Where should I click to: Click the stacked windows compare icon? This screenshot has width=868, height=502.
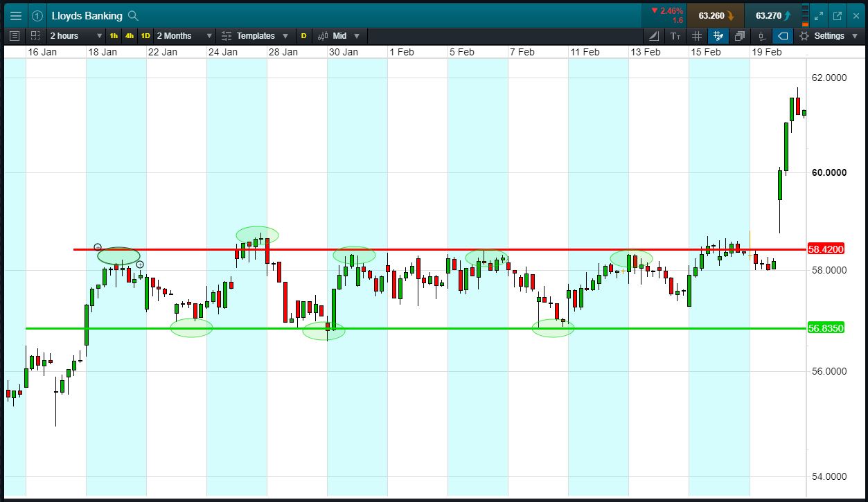(740, 35)
